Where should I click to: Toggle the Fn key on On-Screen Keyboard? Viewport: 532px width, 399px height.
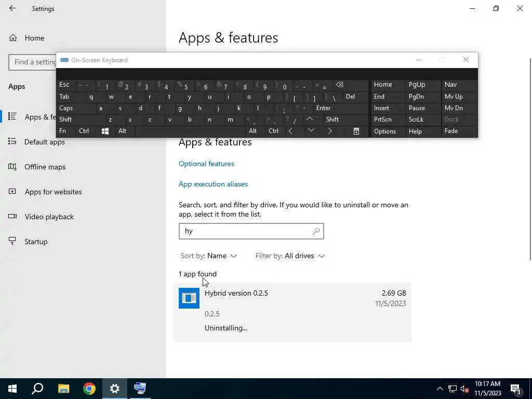pyautogui.click(x=66, y=131)
